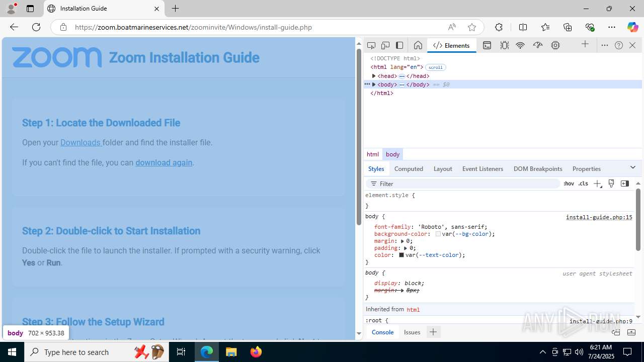This screenshot has height=362, width=644.
Task: Open the background-color swatch picker
Action: pyautogui.click(x=438, y=234)
